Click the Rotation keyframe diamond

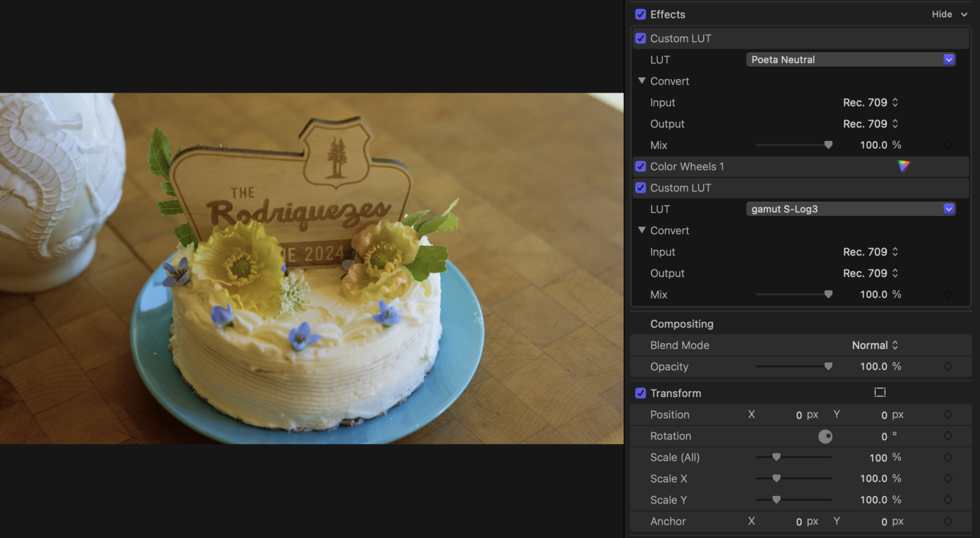pyautogui.click(x=947, y=436)
